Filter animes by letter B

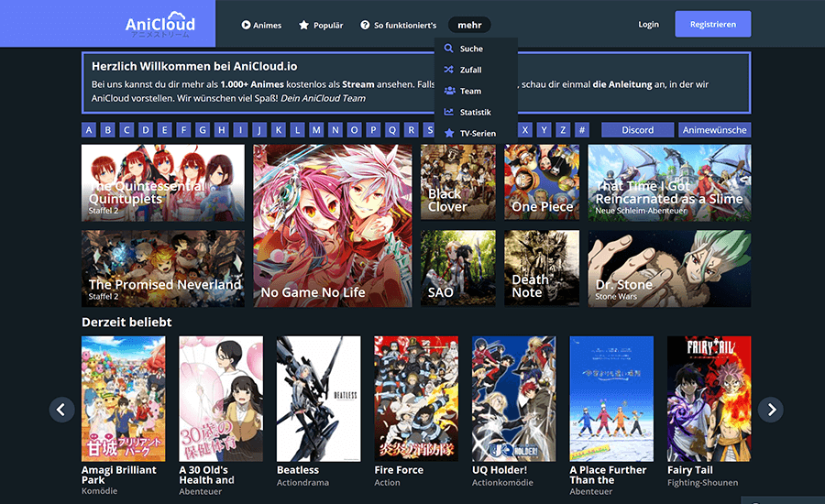point(108,130)
